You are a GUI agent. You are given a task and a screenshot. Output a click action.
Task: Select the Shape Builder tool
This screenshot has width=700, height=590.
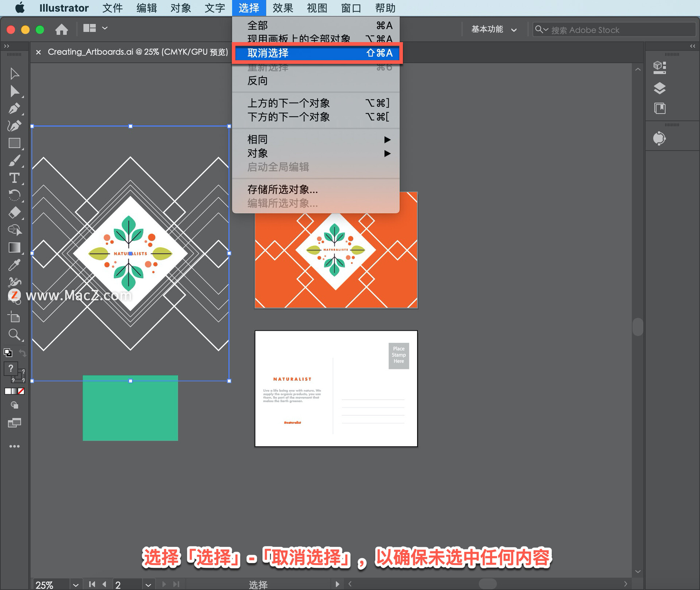(x=14, y=230)
